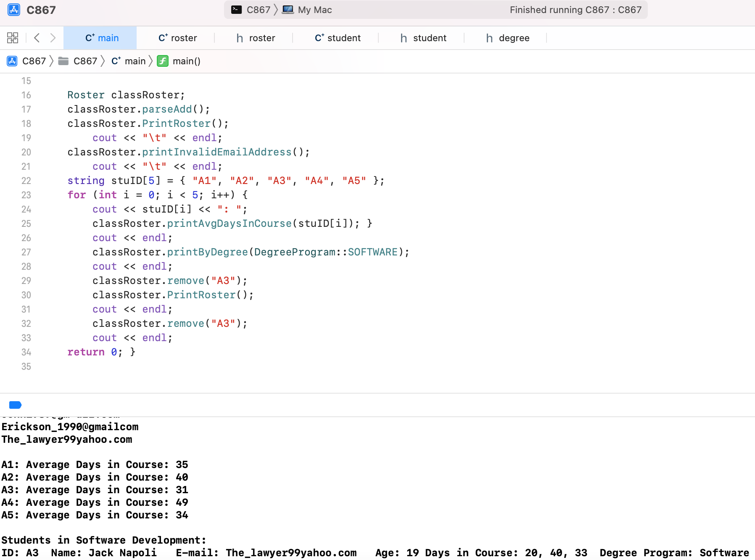The width and height of the screenshot is (755, 560).
Task: Select the My Mac run destination icon
Action: (288, 9)
